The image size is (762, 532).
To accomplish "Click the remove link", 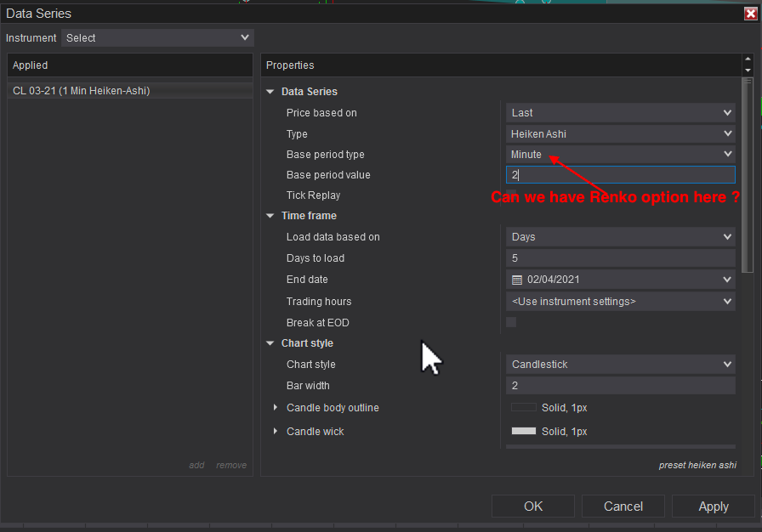I will click(x=231, y=465).
